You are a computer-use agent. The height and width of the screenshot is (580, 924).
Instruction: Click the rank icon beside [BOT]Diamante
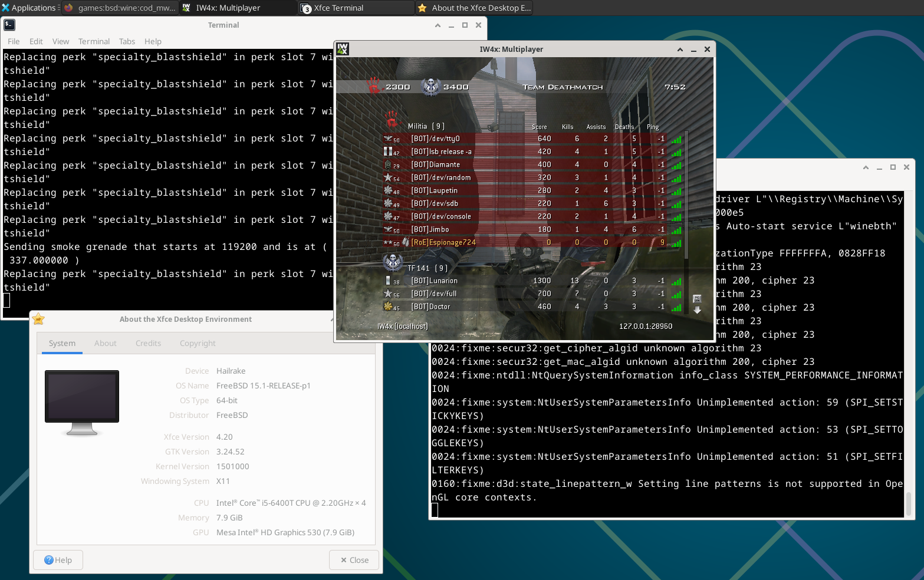click(x=388, y=164)
